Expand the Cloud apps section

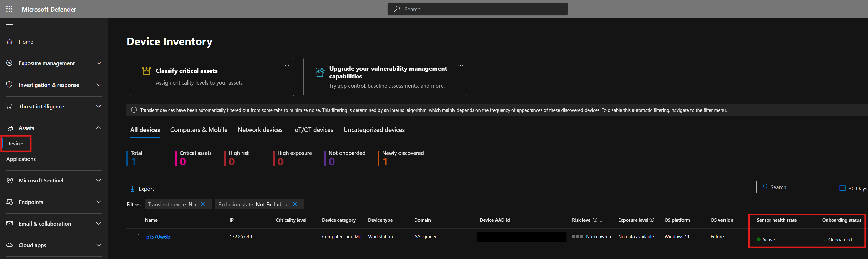click(98, 245)
